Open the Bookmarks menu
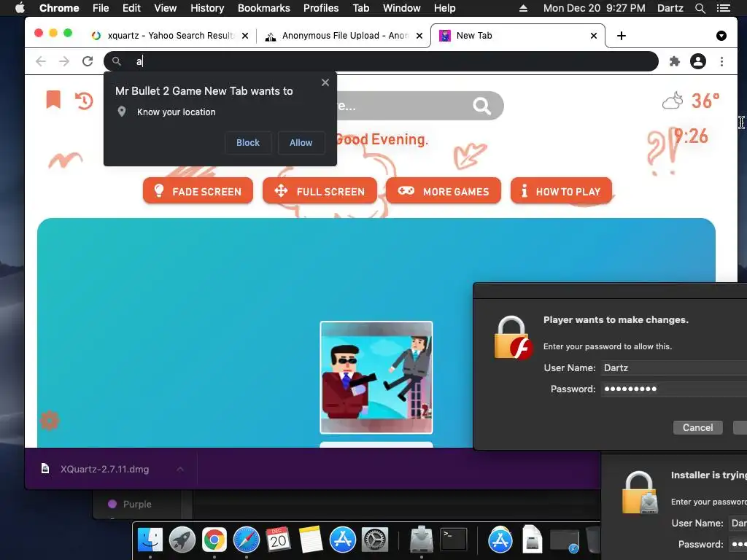The width and height of the screenshot is (747, 560). (263, 8)
